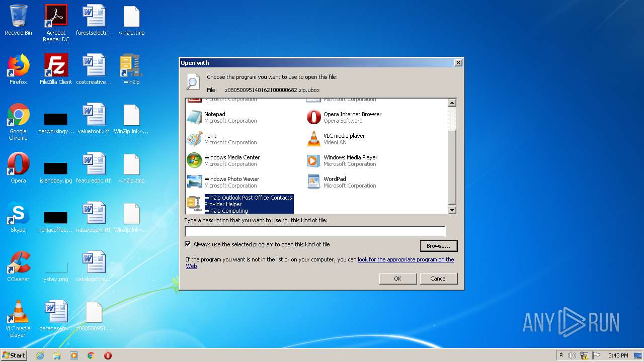Open Internet Explorer from the taskbar

pos(40,355)
